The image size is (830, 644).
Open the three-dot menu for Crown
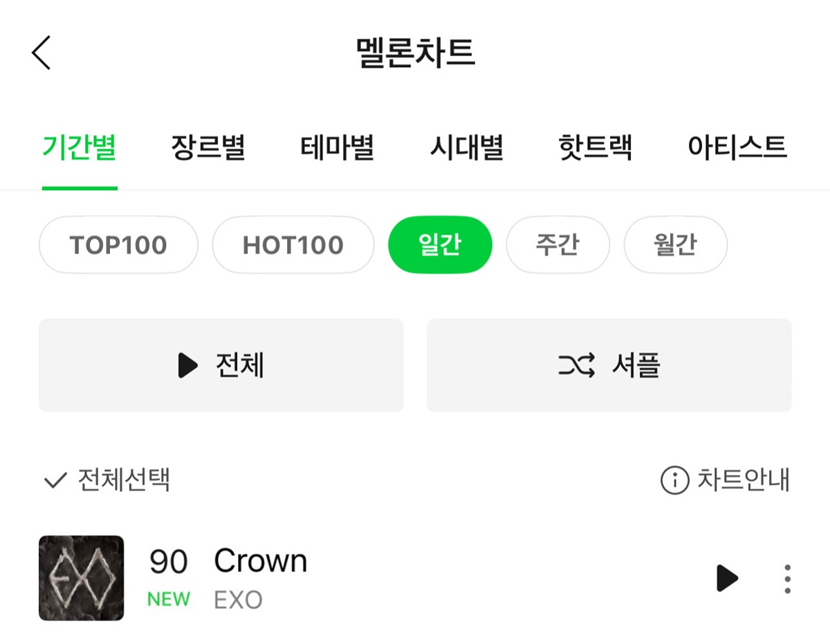click(787, 578)
